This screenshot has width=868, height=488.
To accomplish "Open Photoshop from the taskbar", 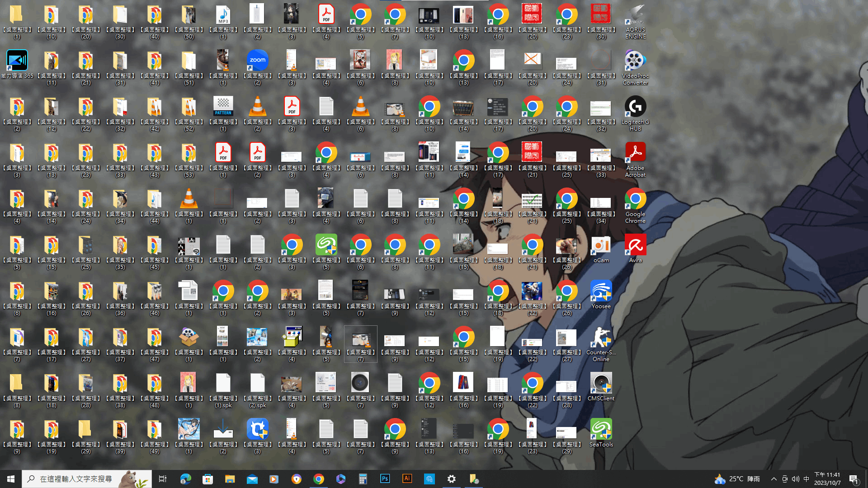I will (x=385, y=479).
